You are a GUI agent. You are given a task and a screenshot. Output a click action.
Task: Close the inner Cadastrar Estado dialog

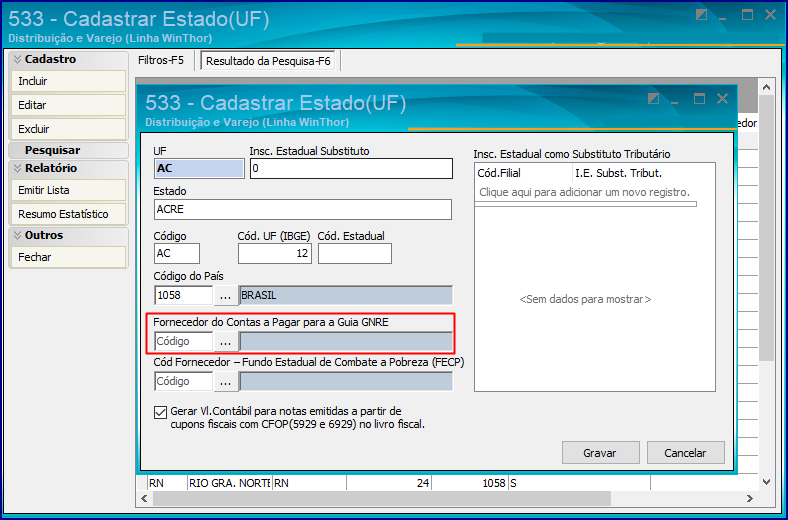click(x=722, y=99)
